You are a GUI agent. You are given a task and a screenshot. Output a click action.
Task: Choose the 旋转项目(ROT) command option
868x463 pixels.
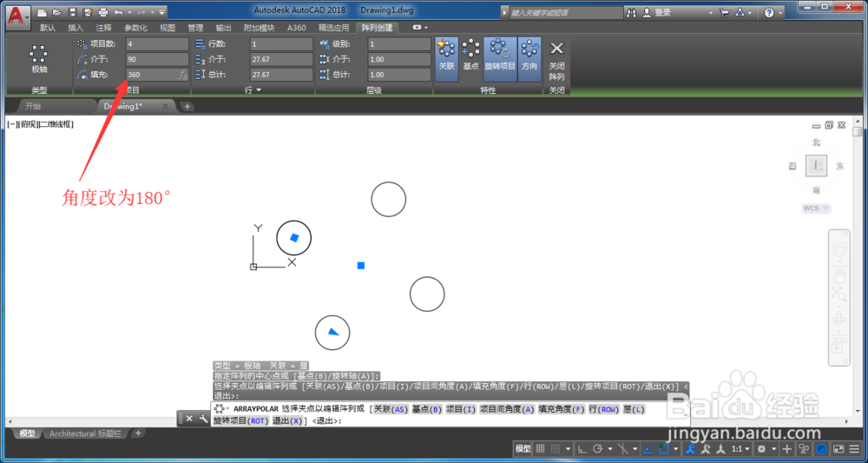(x=240, y=421)
